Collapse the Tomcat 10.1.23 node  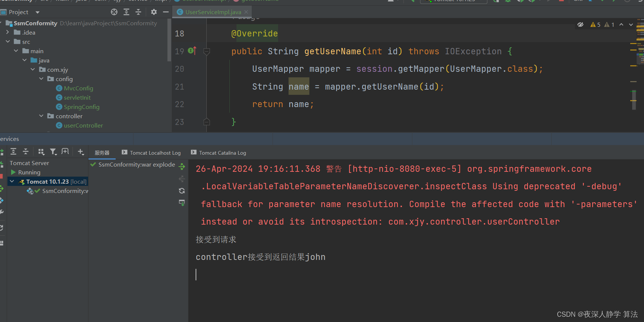pos(12,181)
